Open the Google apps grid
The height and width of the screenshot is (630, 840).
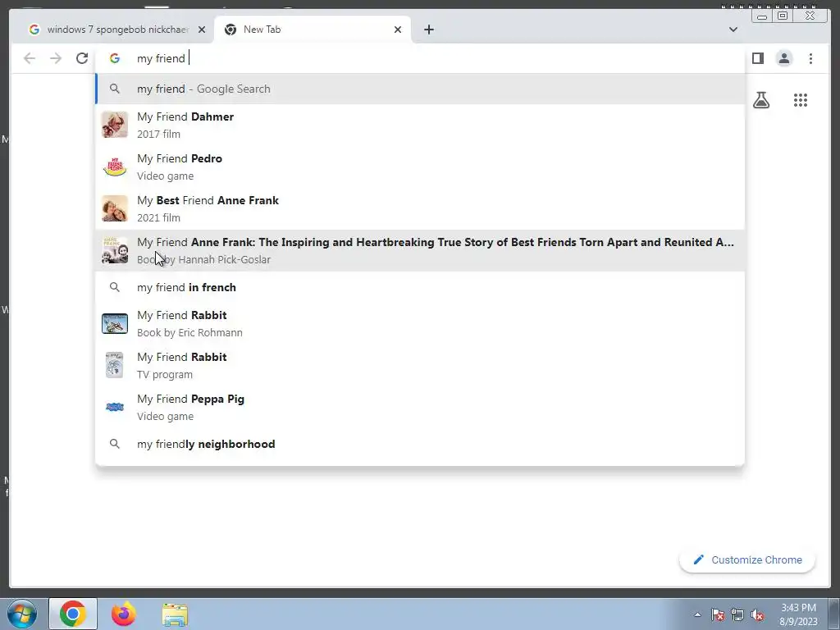tap(801, 100)
